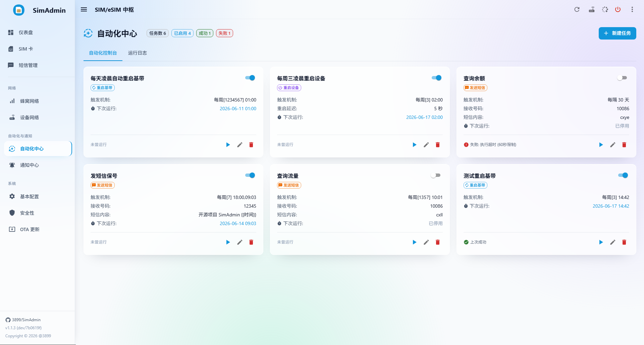Click the dotted spinner icon in top bar
Screen dimensions: 644x345
(x=605, y=9)
